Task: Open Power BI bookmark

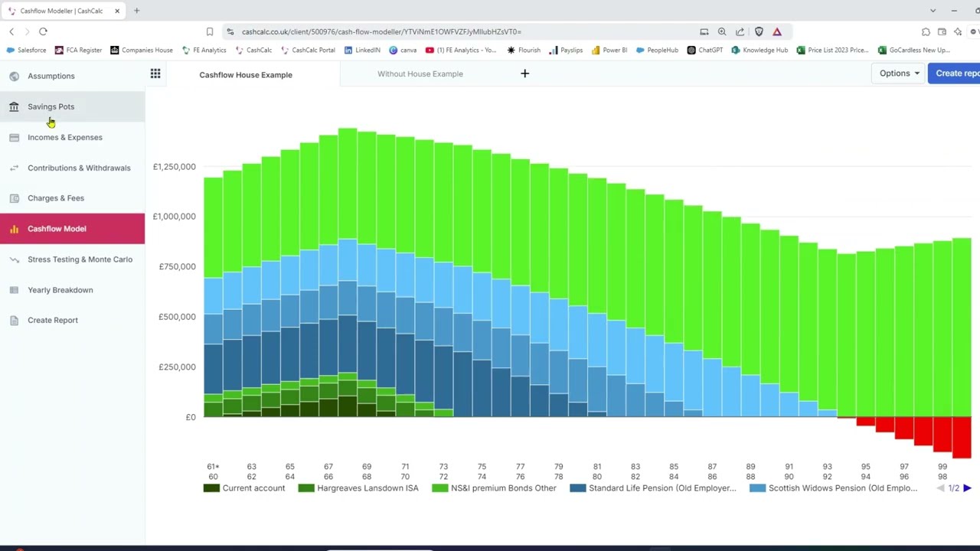Action: pyautogui.click(x=609, y=50)
